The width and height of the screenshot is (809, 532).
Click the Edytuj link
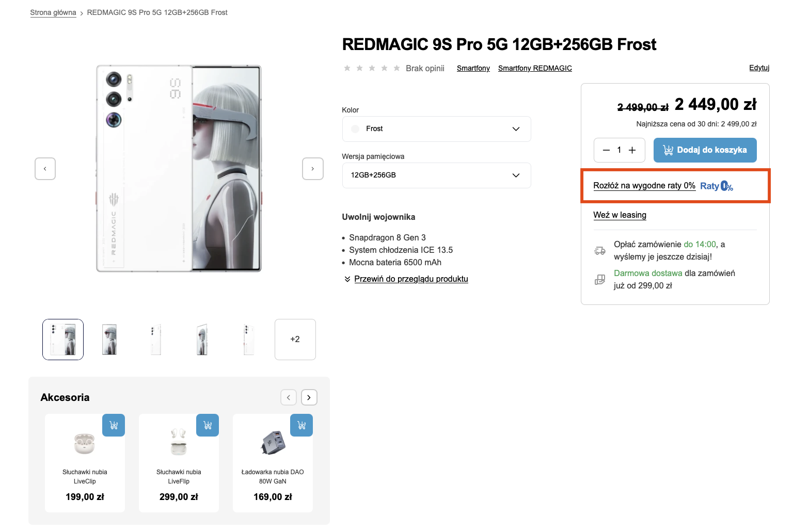[x=759, y=68]
